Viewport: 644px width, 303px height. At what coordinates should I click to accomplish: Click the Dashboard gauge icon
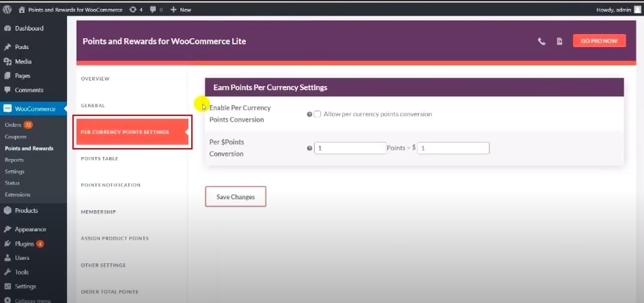(x=8, y=29)
